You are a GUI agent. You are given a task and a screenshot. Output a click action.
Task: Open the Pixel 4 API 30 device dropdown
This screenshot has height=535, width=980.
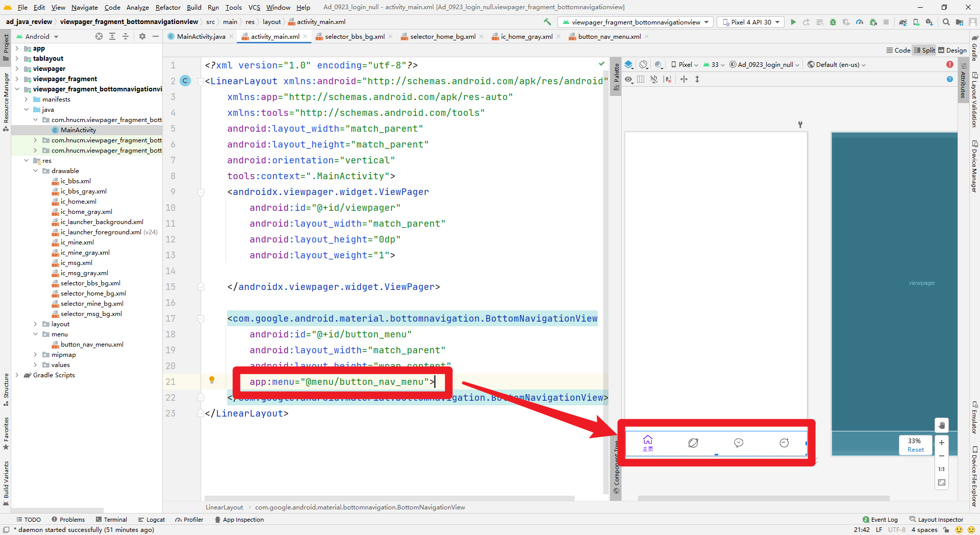click(751, 22)
